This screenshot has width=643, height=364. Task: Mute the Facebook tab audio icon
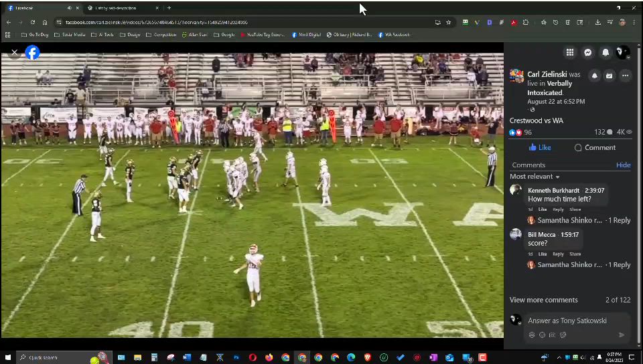pyautogui.click(x=69, y=8)
